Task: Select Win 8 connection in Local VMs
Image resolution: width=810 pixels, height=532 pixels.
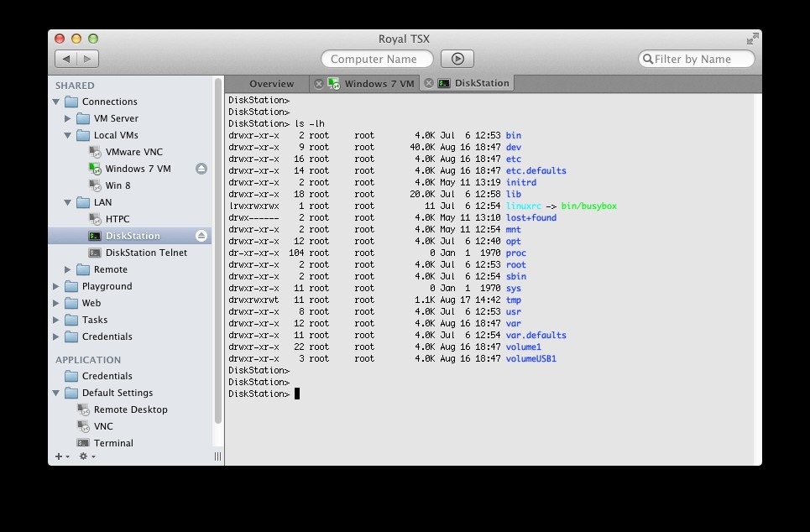Action: pos(118,185)
